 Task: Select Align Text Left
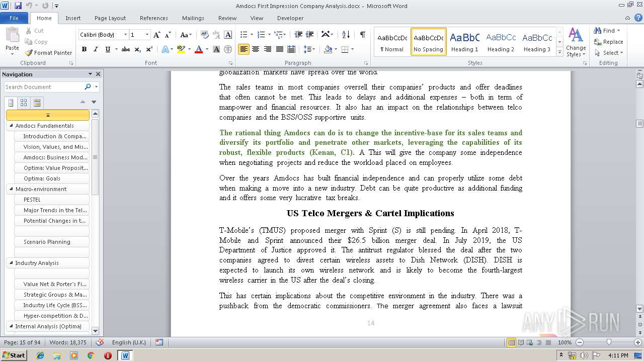pyautogui.click(x=244, y=49)
